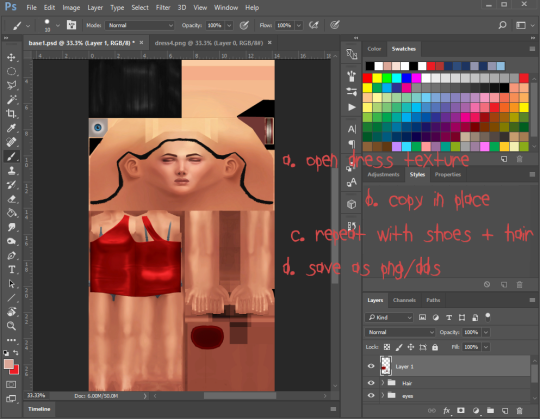Open the Paths tab

pyautogui.click(x=433, y=300)
